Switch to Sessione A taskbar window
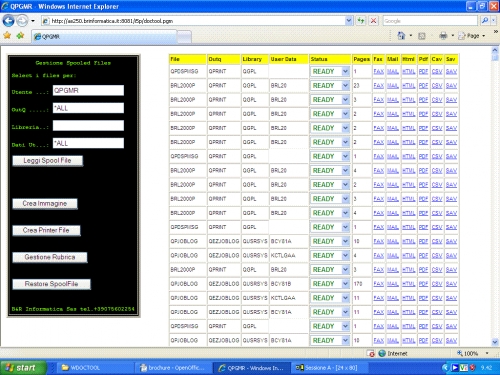Image resolution: width=500 pixels, height=375 pixels. tap(330, 368)
